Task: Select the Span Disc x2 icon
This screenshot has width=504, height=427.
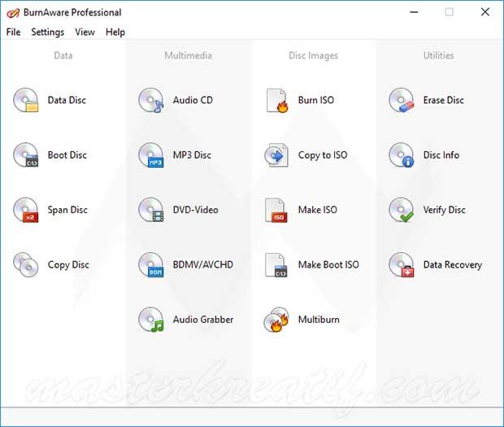Action: pyautogui.click(x=26, y=210)
